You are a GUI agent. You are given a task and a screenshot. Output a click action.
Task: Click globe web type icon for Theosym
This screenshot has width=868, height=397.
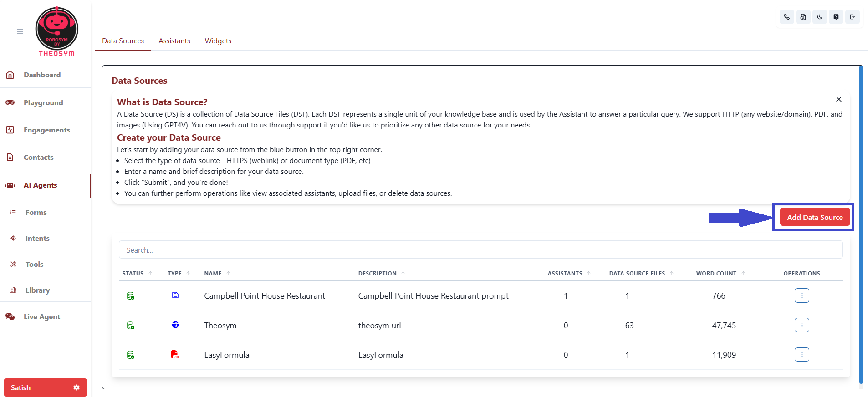[175, 325]
